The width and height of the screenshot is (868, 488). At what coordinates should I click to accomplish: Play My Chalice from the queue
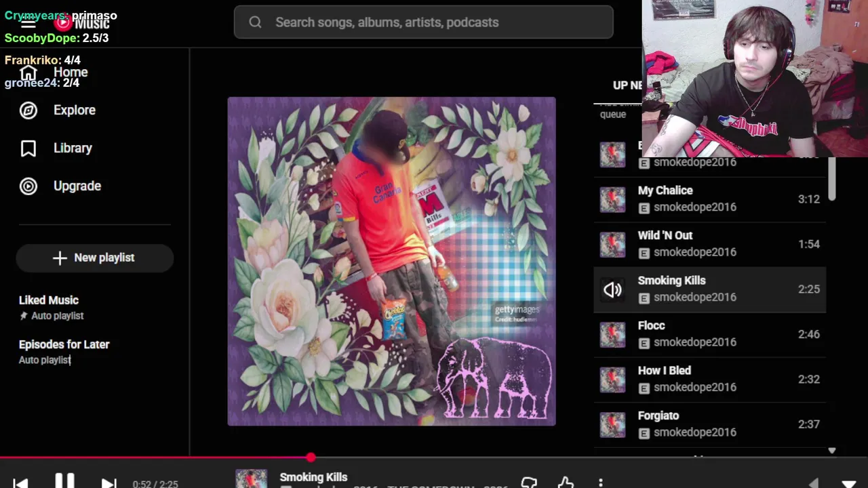[709, 199]
